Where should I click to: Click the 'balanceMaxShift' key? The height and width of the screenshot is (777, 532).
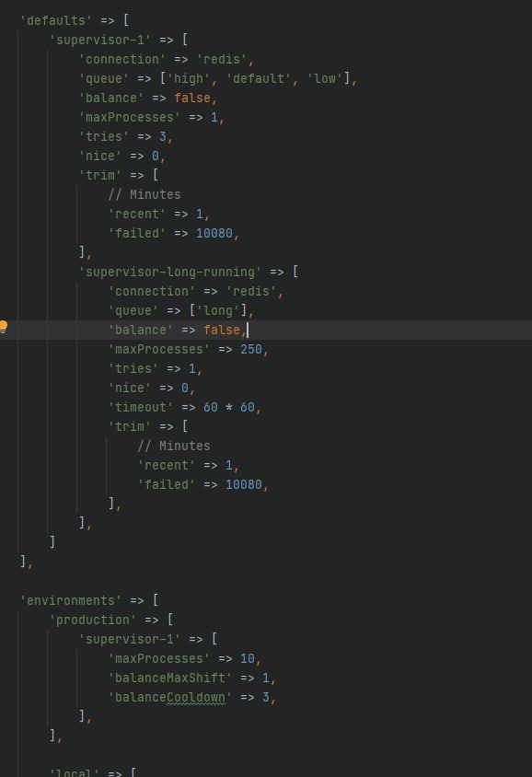coord(170,678)
